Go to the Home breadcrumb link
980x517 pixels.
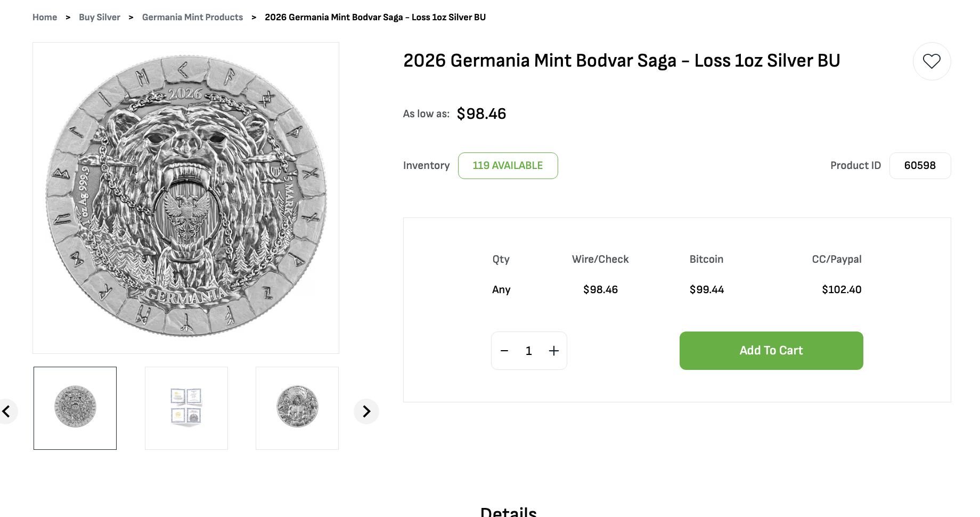pos(45,17)
